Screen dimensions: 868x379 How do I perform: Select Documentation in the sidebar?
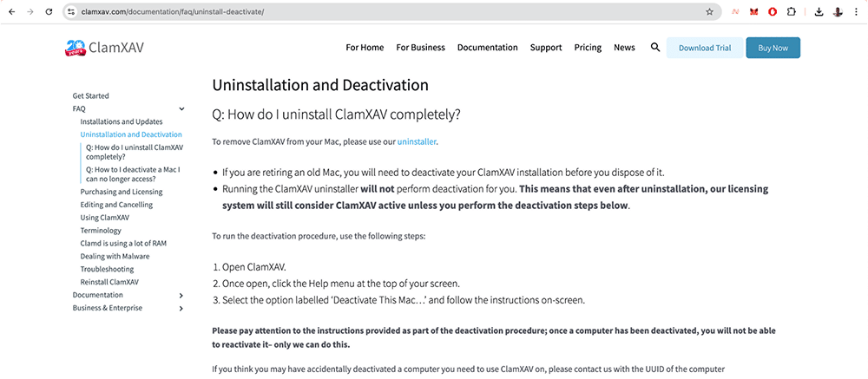tap(98, 295)
